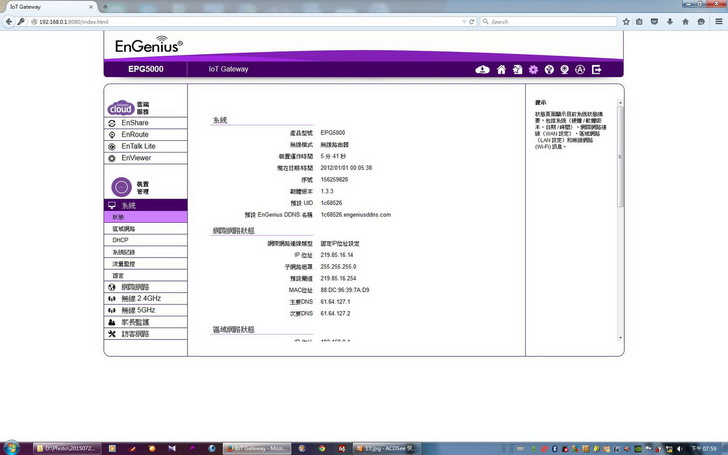
Task: Open EnTalk Lite from sidebar
Action: point(138,146)
